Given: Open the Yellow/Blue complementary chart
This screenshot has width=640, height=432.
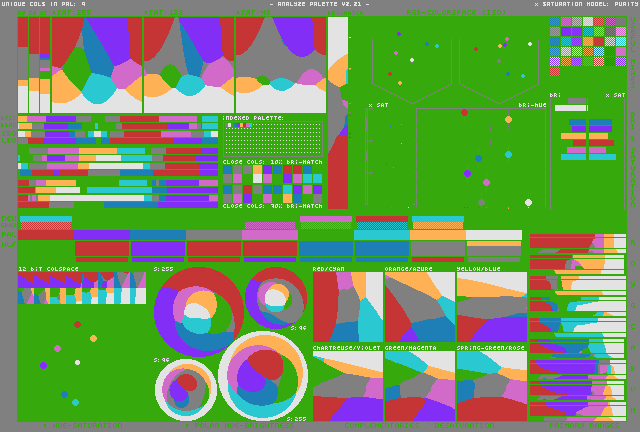Looking at the screenshot, I should (x=491, y=307).
